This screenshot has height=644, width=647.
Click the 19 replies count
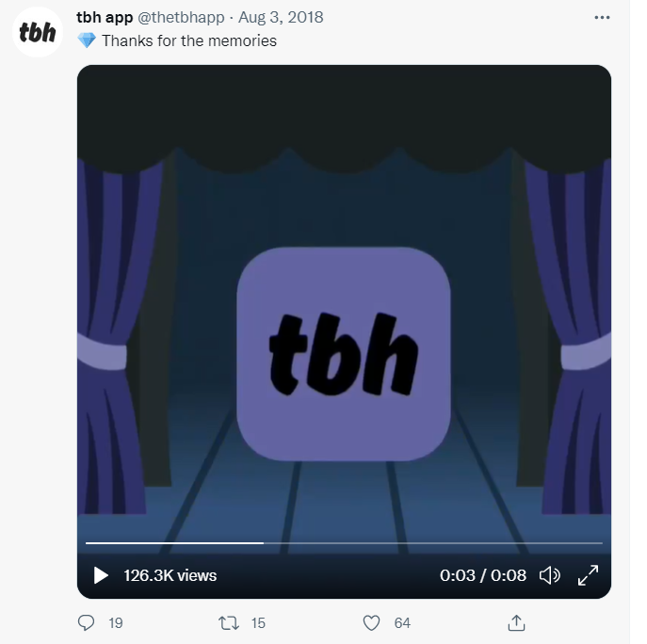(116, 623)
